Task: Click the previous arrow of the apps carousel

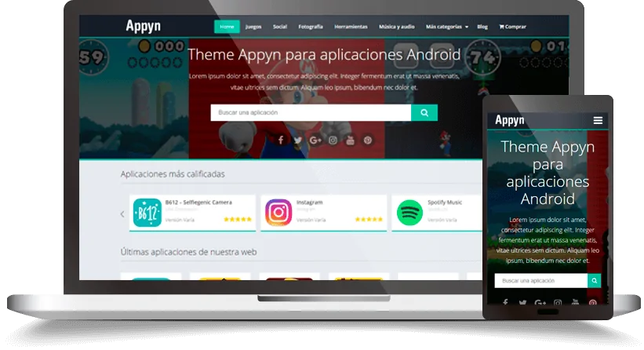Action: (122, 213)
